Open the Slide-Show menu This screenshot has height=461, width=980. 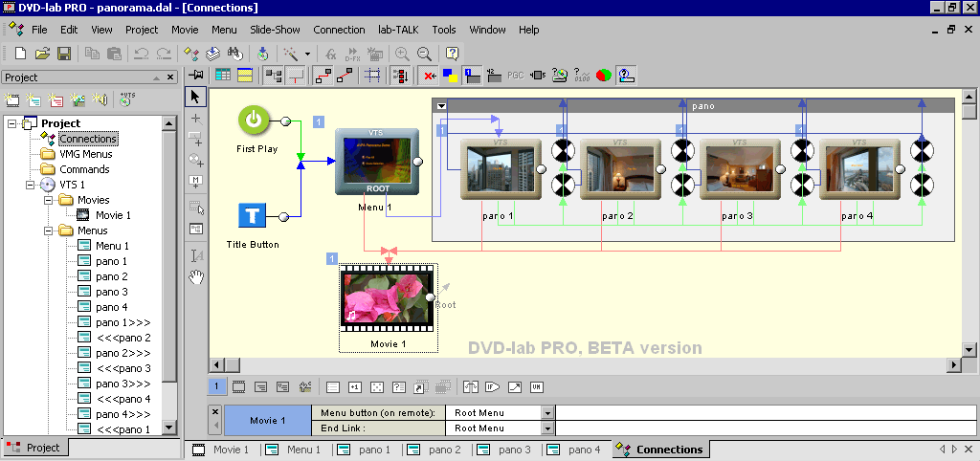pos(275,30)
